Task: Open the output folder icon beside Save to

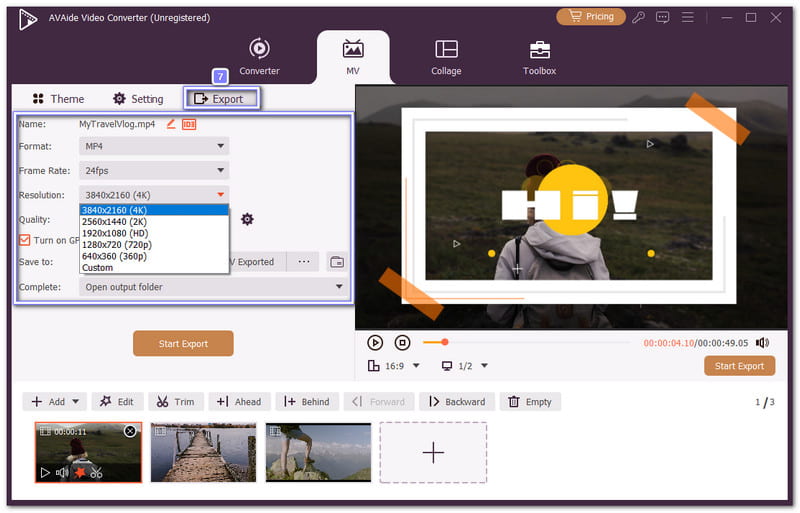Action: coord(337,262)
